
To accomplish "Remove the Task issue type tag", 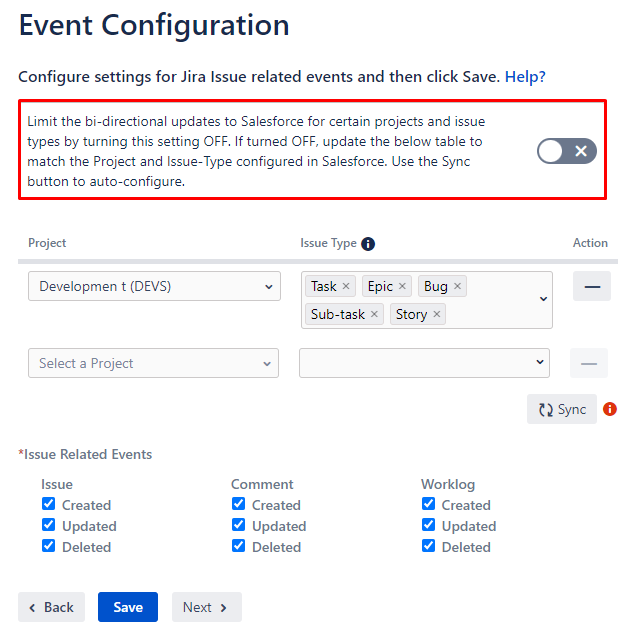I will click(346, 286).
